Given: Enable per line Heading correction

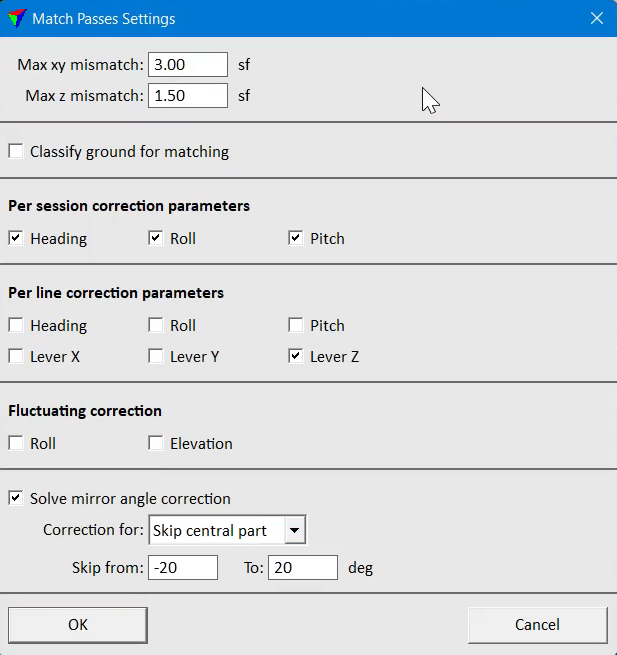Looking at the screenshot, I should (x=16, y=325).
